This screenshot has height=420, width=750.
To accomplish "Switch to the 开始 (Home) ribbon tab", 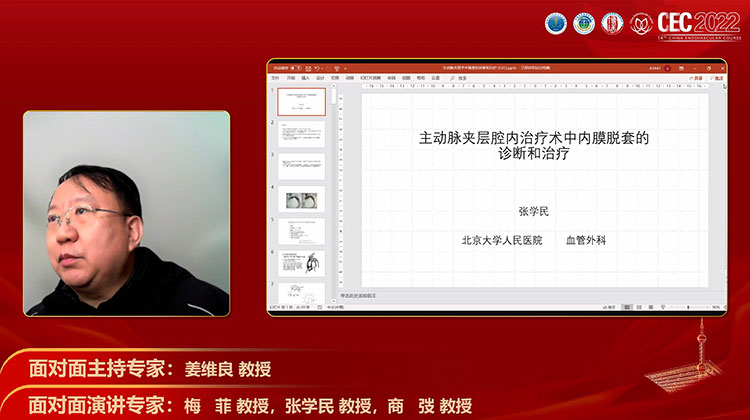I will [291, 77].
